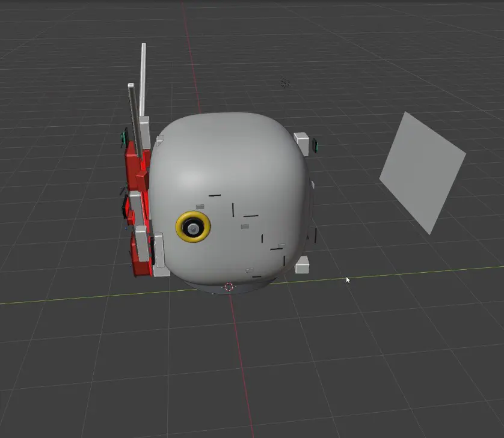Click the 3D cursor below the body

click(229, 287)
